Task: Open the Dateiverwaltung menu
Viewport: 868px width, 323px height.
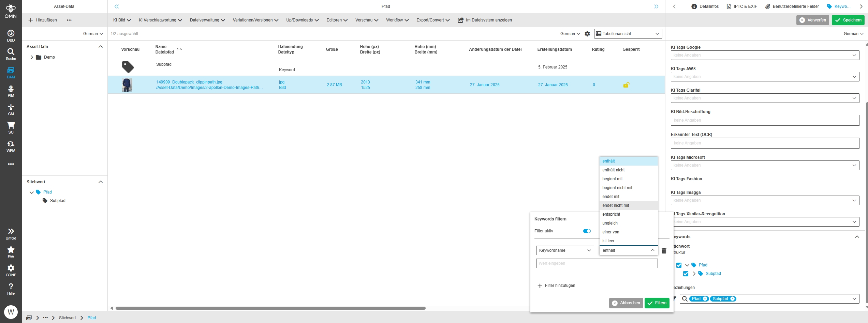Action: (x=207, y=20)
